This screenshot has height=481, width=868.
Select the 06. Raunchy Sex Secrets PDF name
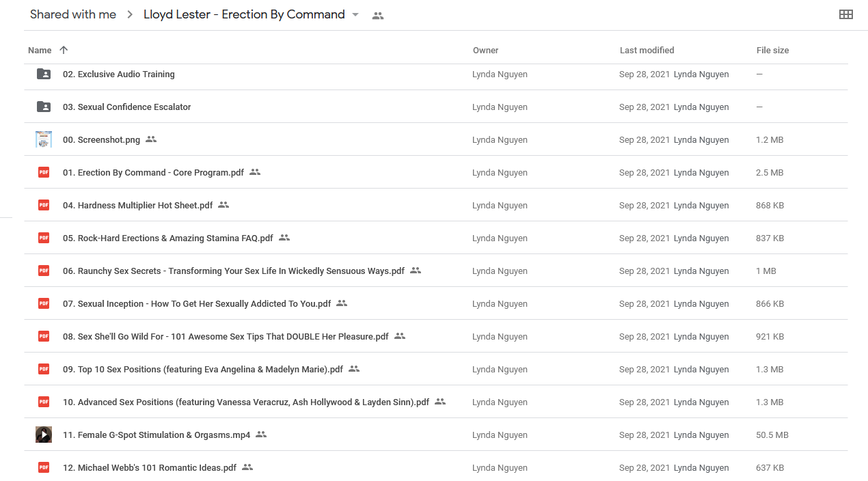(234, 271)
